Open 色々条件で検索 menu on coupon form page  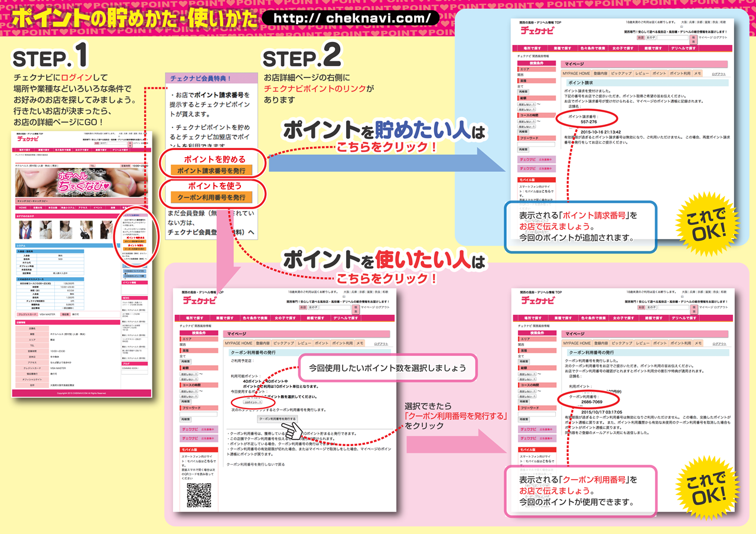[x=255, y=318]
